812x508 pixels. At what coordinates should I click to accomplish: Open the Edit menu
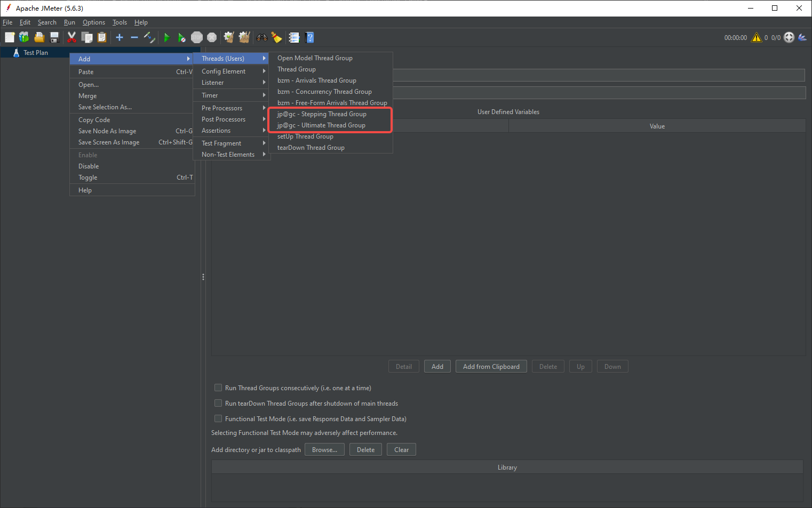(25, 22)
